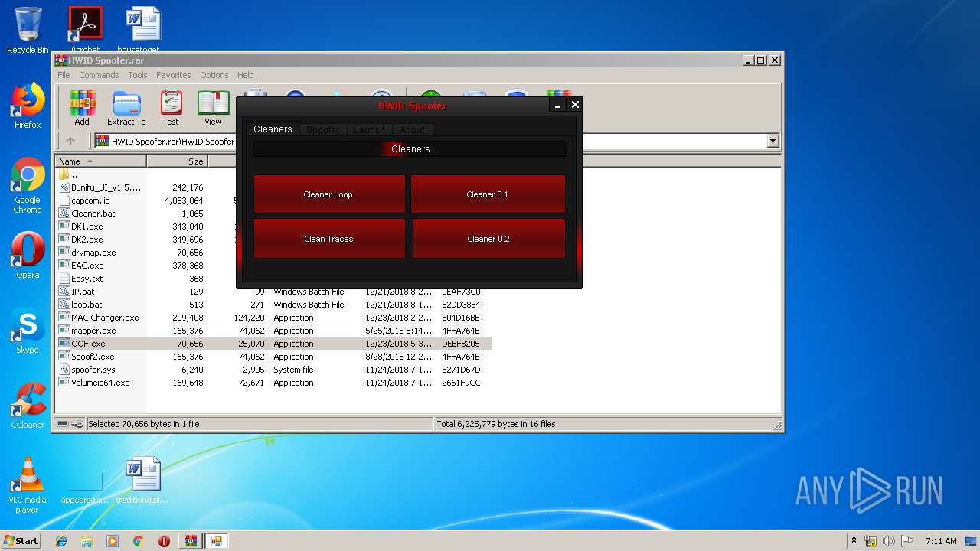Open Firefox desktop shortcut
Screen dimensions: 980x551
28,106
